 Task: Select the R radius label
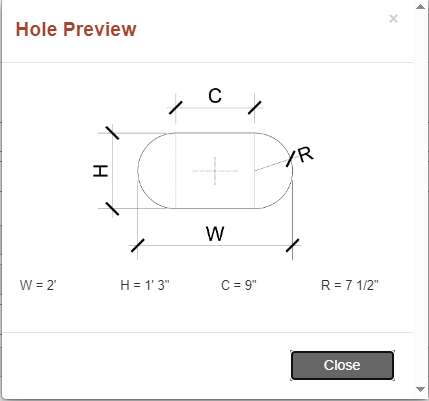click(x=305, y=155)
